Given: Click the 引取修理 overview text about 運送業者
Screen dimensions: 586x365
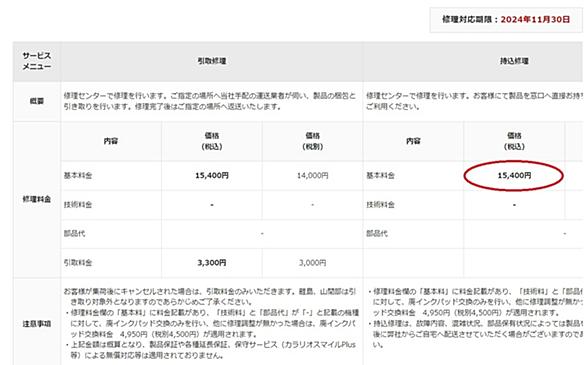Looking at the screenshot, I should point(210,101).
